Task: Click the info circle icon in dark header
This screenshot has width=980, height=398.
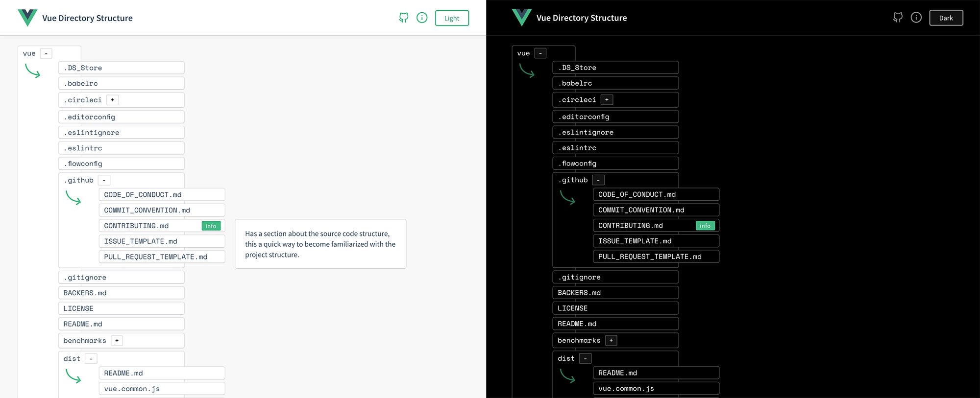Action: pos(916,18)
